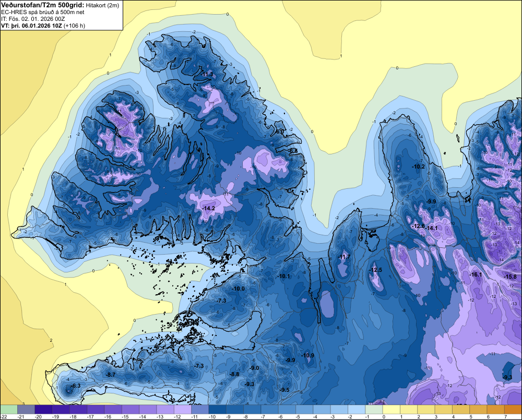Select the -10.2 temperature value

point(418,166)
